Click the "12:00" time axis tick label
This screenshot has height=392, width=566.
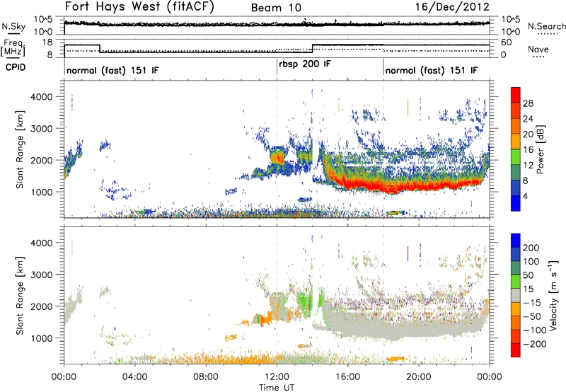click(277, 377)
